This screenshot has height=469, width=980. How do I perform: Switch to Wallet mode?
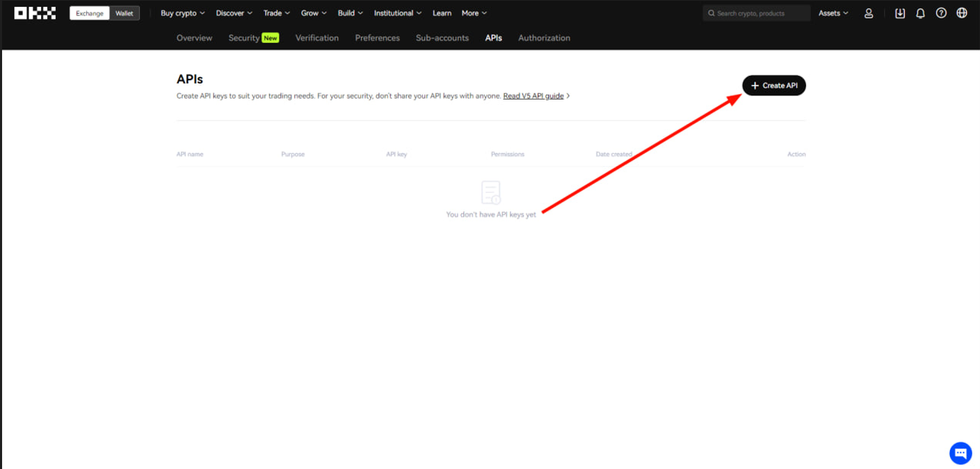point(124,13)
